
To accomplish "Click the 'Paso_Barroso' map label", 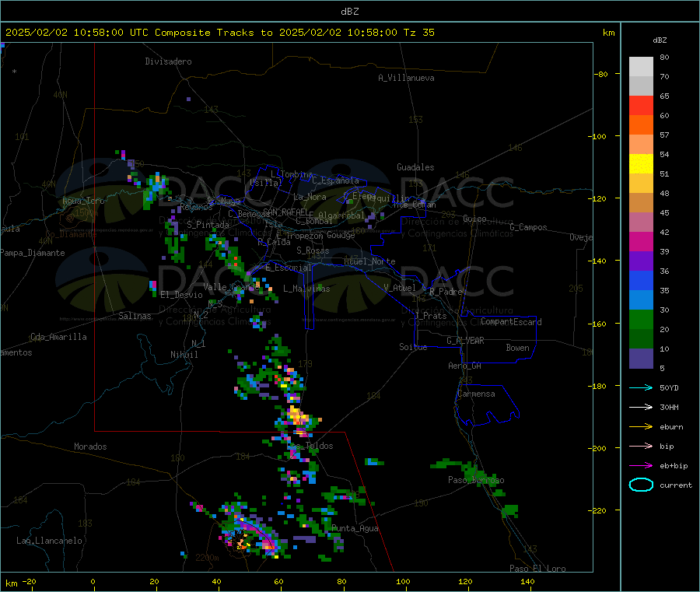I will click(x=476, y=480).
